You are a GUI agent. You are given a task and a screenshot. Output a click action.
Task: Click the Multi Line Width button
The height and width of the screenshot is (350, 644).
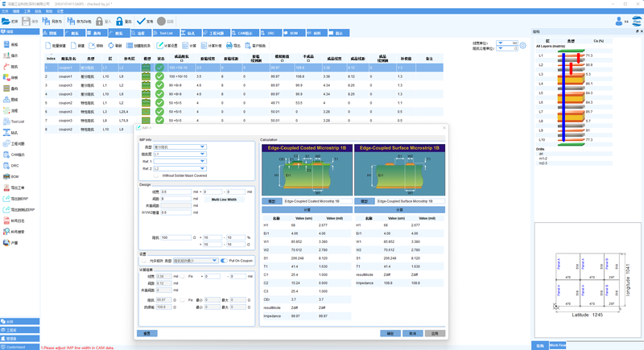224,200
